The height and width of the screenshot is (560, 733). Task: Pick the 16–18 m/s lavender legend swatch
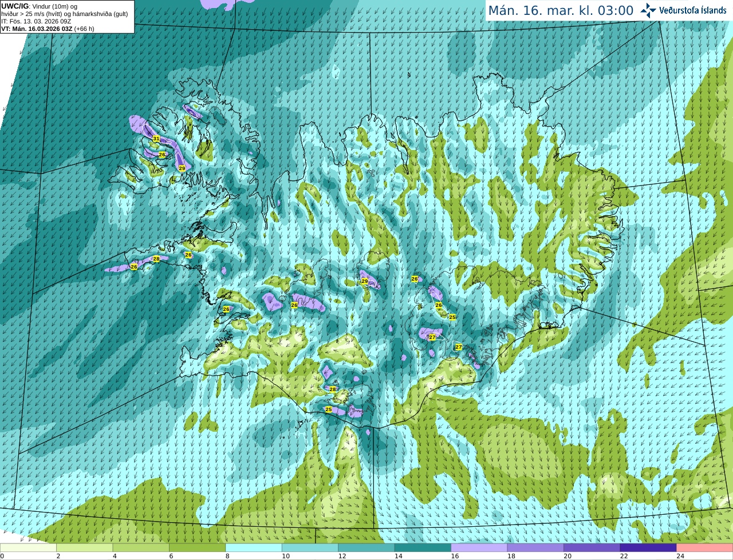coord(479,548)
